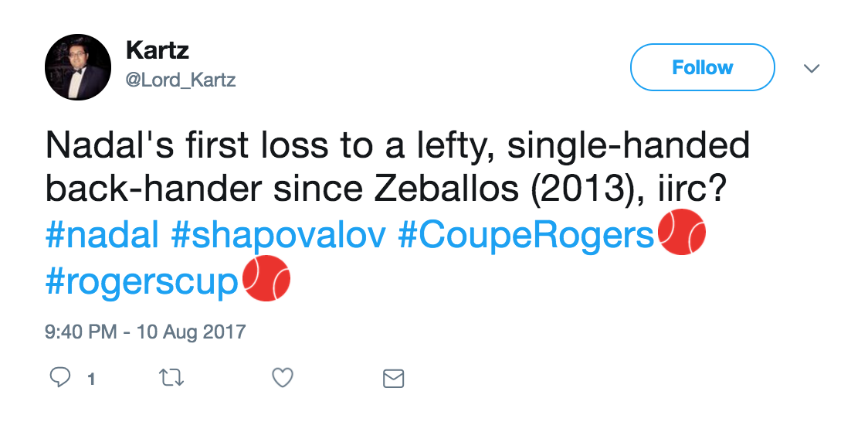Click the display name Kartz

tap(157, 52)
